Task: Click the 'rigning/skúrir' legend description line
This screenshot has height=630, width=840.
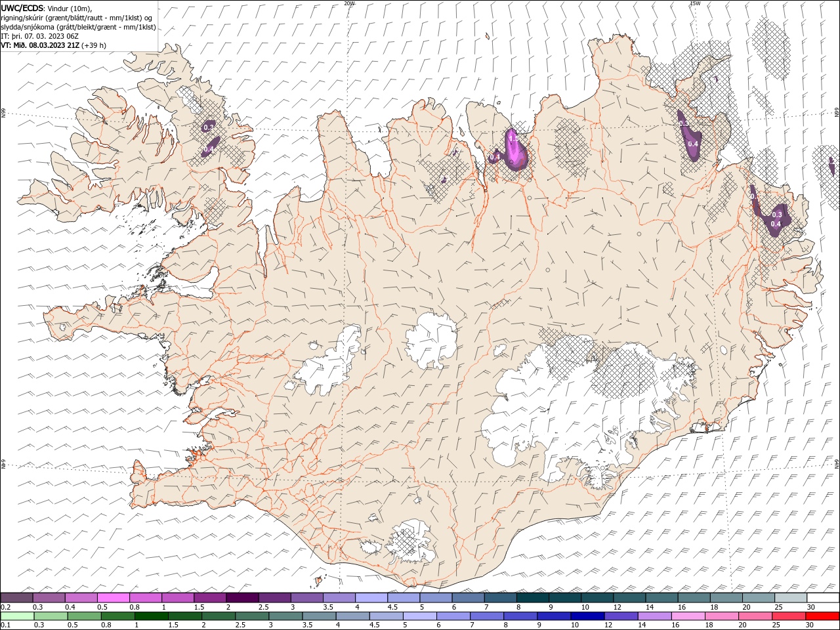Action: pyautogui.click(x=76, y=18)
